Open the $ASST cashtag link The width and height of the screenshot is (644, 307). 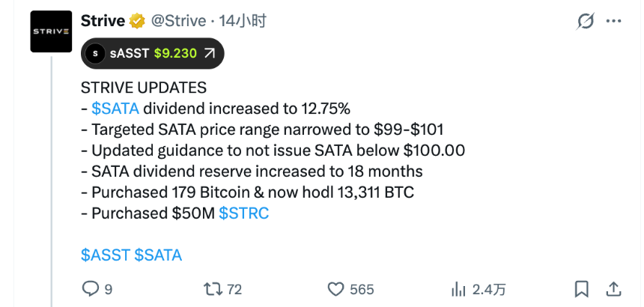coord(105,255)
